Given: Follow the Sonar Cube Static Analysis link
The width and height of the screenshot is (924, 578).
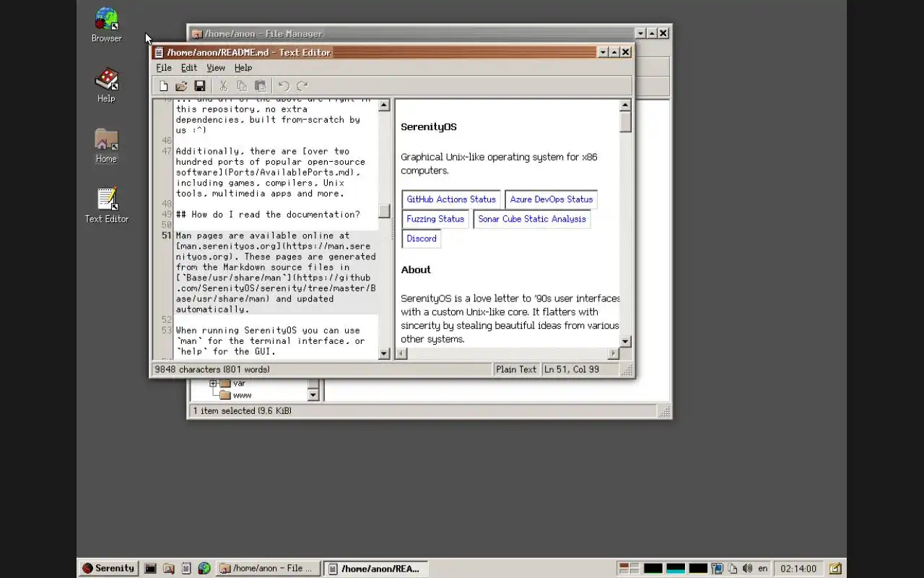Looking at the screenshot, I should coord(532,219).
